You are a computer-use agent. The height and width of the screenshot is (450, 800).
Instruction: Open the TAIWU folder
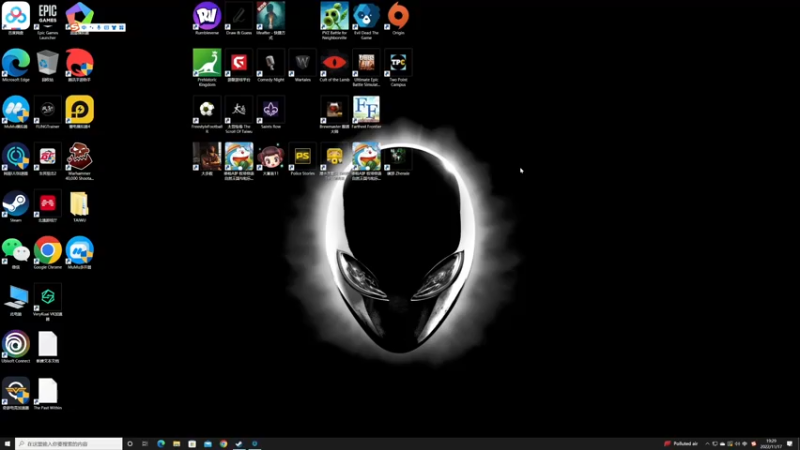tap(79, 206)
